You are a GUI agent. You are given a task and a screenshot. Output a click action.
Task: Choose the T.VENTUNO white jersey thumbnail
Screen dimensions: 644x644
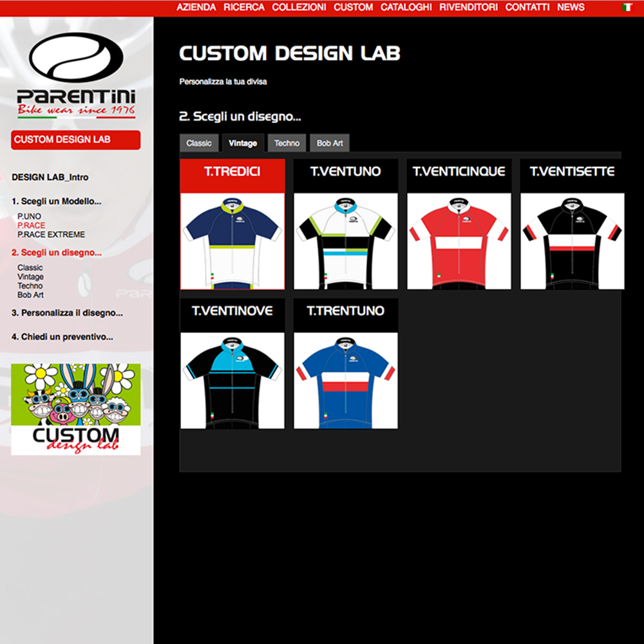coord(346,241)
